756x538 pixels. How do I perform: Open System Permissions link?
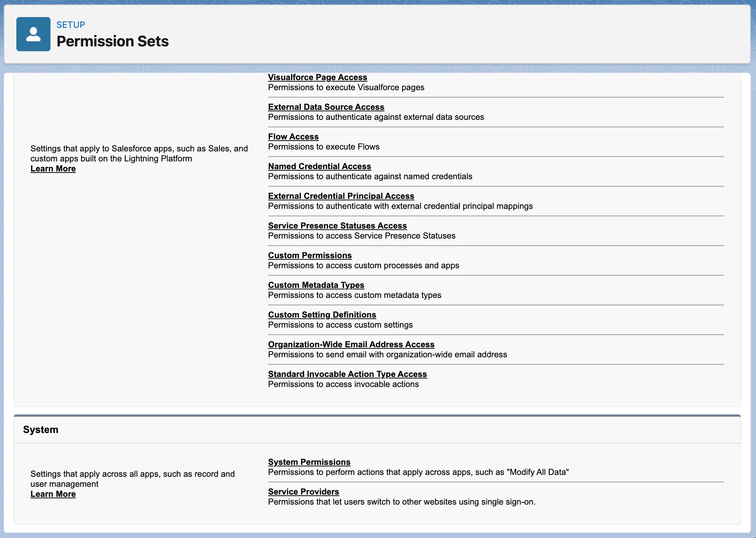point(309,462)
